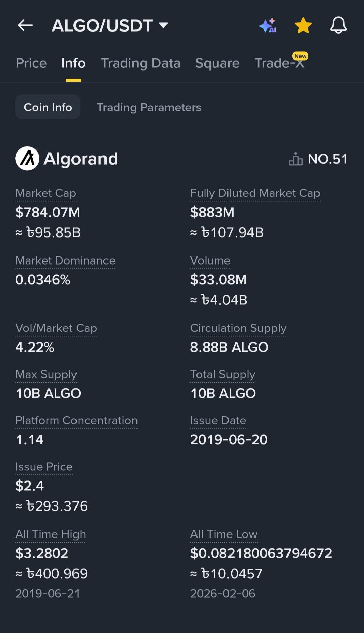
Task: Tap the Fully Diluted Market Cap label
Action: click(x=255, y=193)
